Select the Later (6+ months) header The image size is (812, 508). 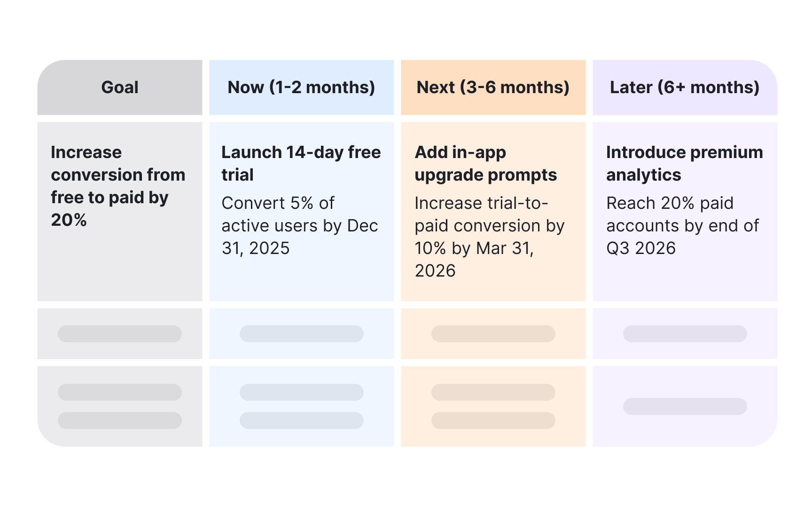click(x=685, y=87)
